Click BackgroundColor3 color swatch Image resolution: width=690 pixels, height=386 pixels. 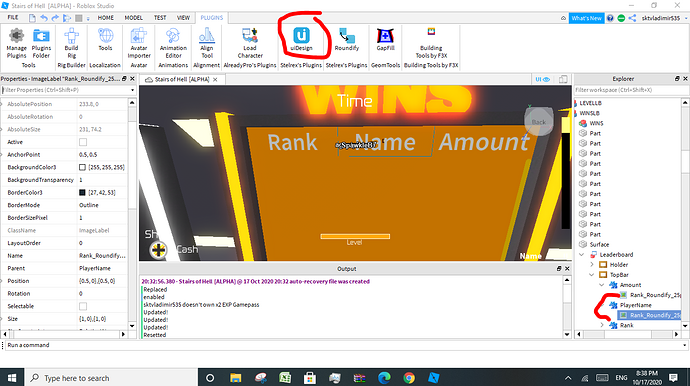pyautogui.click(x=82, y=167)
